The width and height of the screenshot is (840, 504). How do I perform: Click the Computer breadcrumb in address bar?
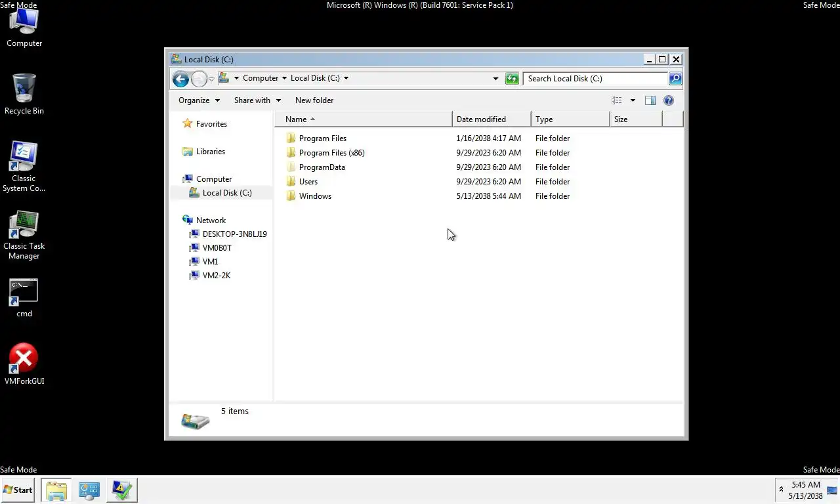pos(261,78)
